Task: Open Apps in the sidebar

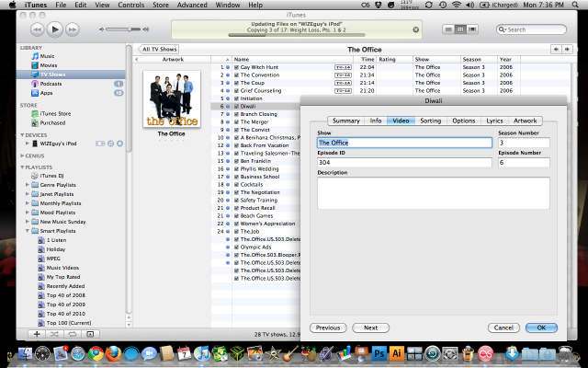Action: coord(46,93)
